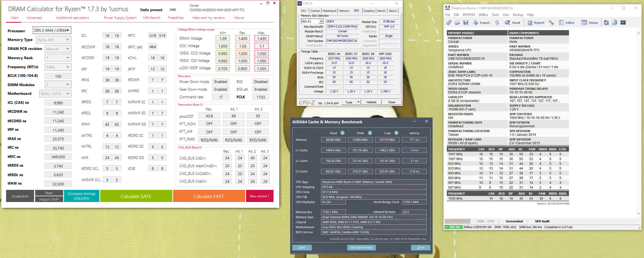Click the info icon next to Write in AIDA64
This screenshot has height=258, width=644.
pyautogui.click(x=370, y=133)
